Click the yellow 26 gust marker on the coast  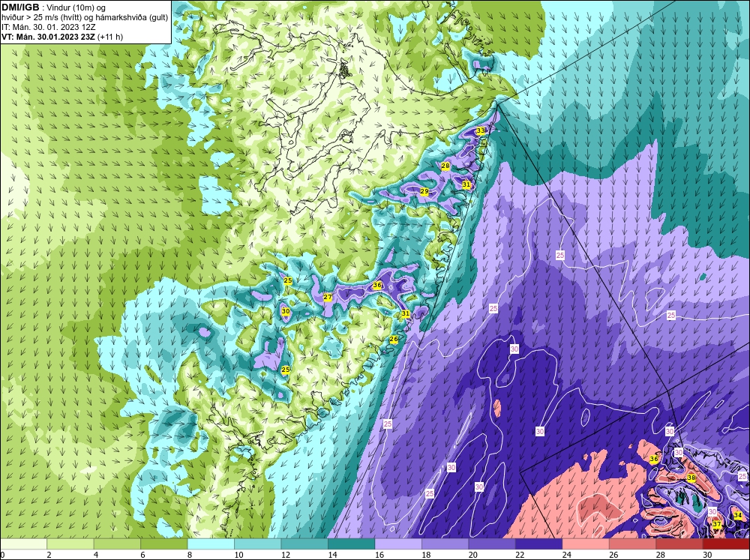pyautogui.click(x=394, y=339)
